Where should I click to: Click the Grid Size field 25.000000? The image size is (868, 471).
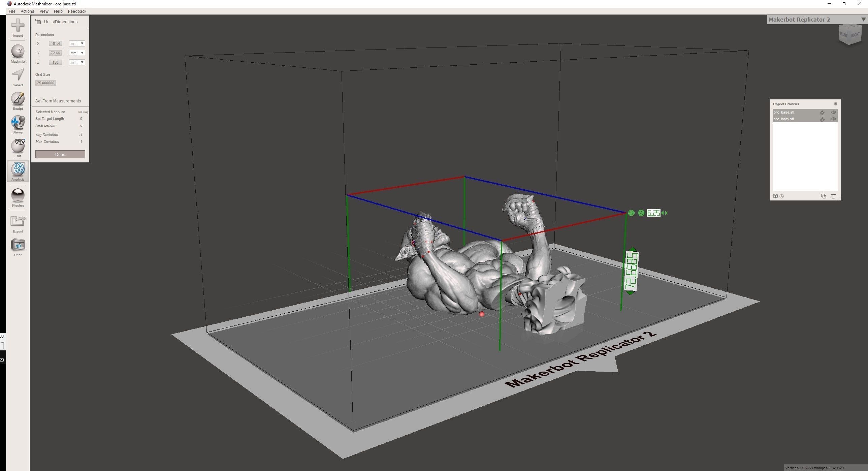[46, 83]
